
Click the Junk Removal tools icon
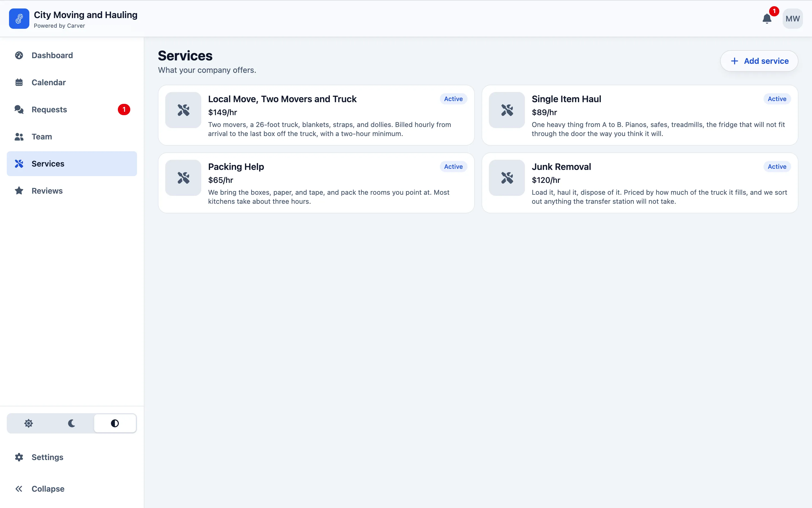[507, 178]
